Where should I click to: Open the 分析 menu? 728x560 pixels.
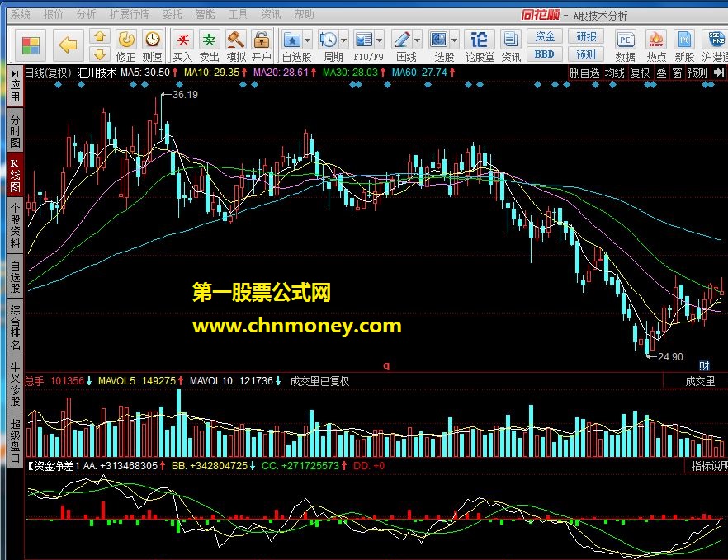(86, 14)
